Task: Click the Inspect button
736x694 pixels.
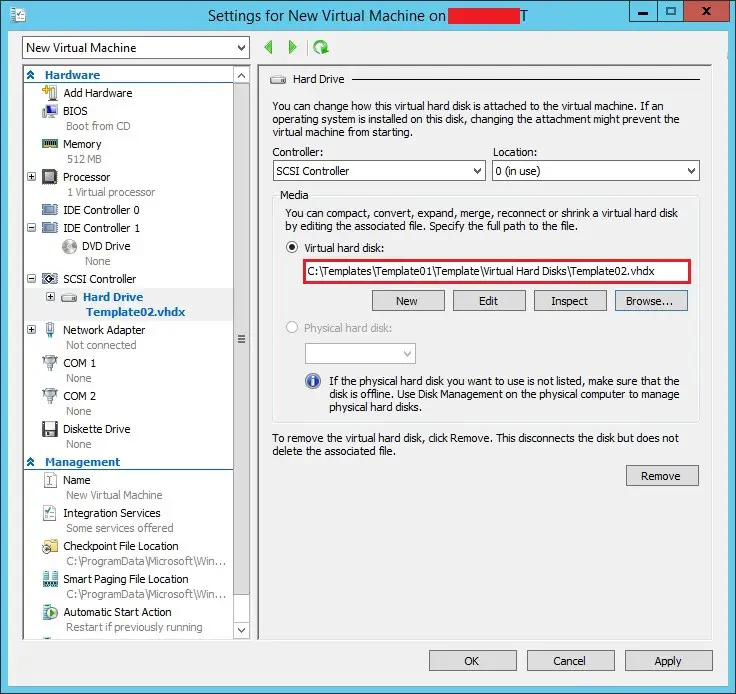Action: coord(570,301)
